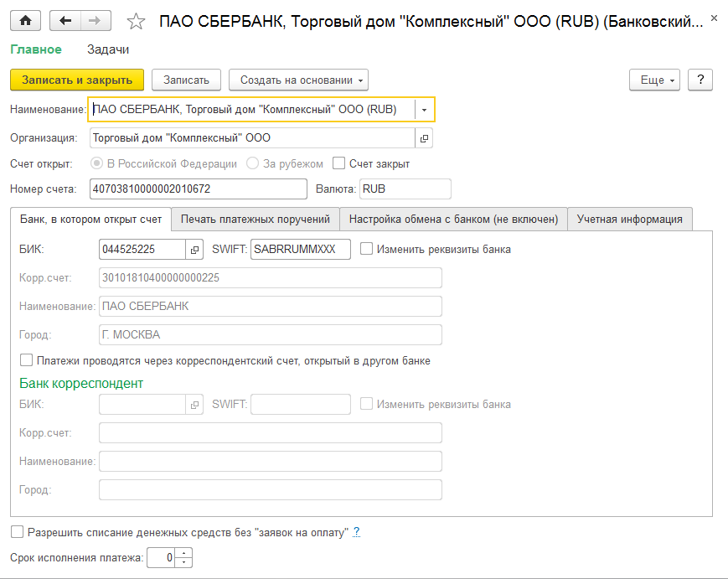728x579 pixels.
Task: Click 'Записать и закрыть' button
Action: click(x=77, y=80)
